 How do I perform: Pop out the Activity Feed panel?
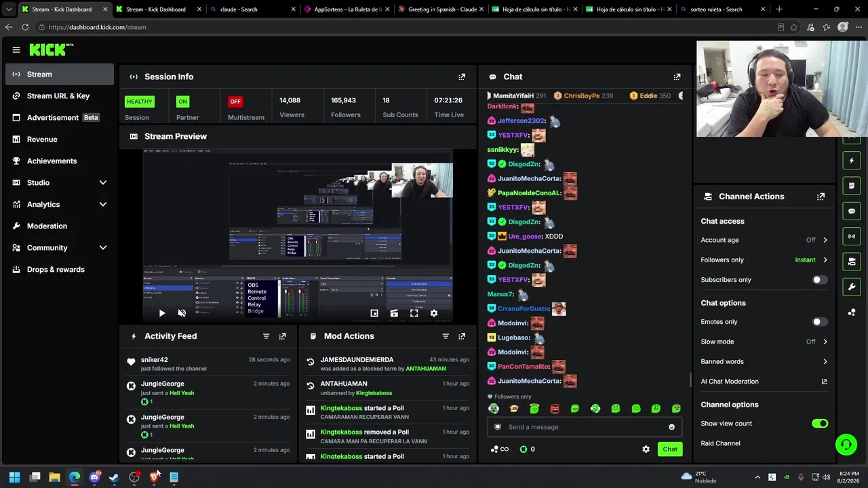click(x=282, y=336)
